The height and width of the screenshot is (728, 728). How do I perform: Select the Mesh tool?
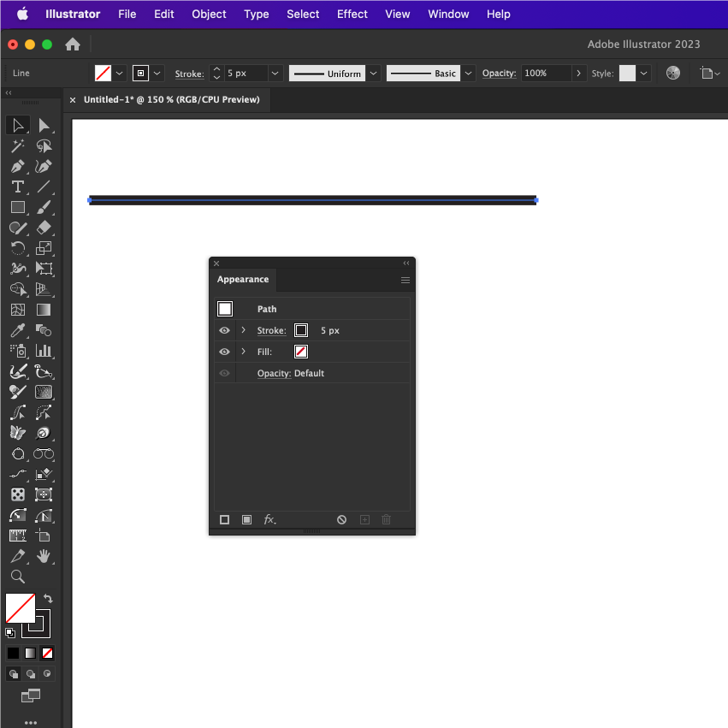tap(18, 310)
